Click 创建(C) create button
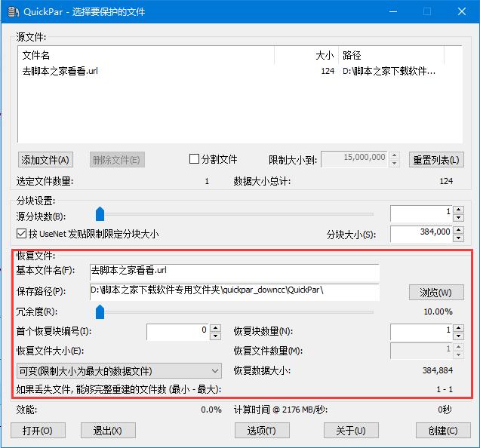480x448 pixels. coord(443,431)
